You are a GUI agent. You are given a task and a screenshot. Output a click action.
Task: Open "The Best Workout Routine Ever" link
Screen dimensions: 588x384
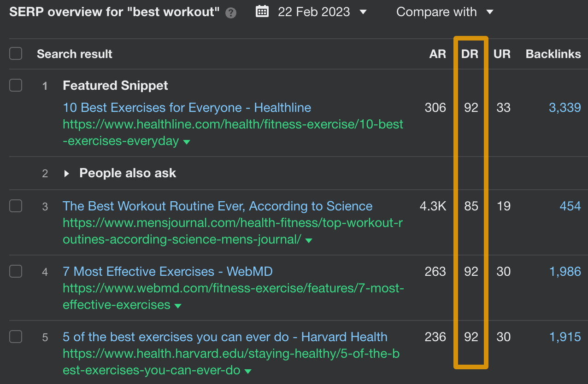[217, 206]
